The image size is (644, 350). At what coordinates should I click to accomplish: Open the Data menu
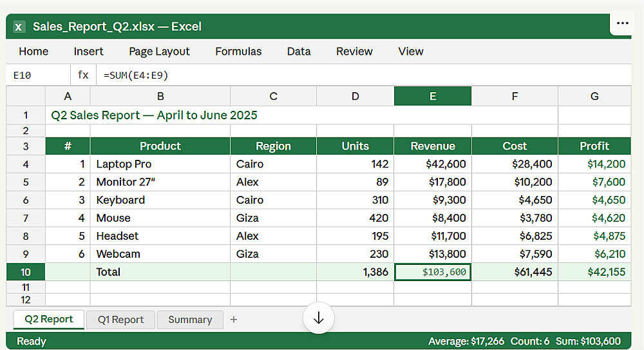click(299, 52)
